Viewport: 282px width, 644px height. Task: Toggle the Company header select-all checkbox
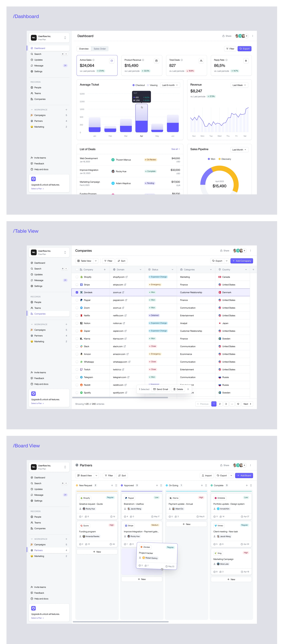[x=77, y=270]
